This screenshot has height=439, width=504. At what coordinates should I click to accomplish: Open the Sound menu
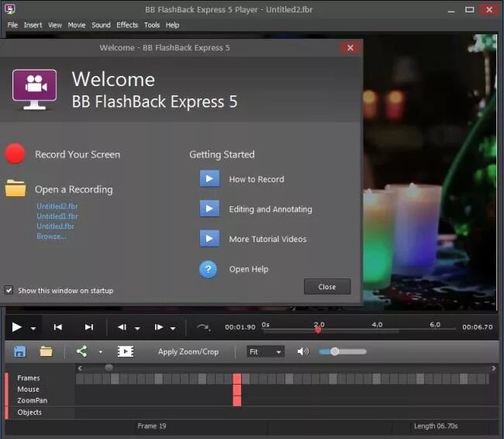pos(101,25)
